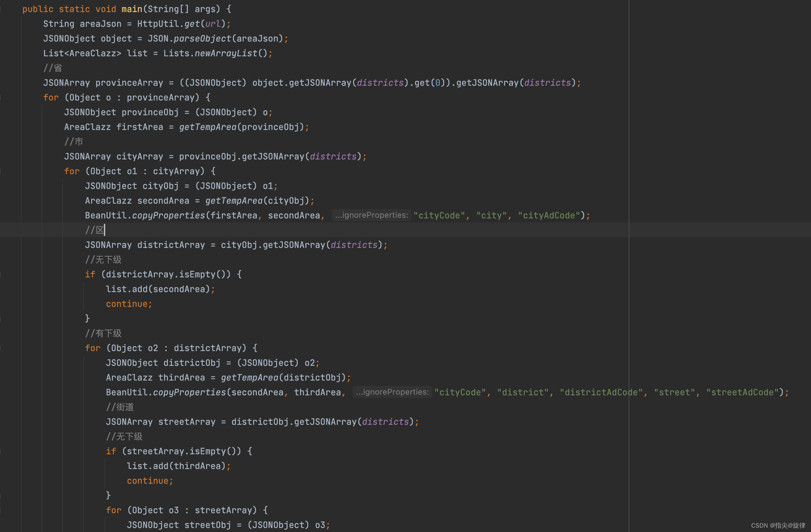Click the second ignoreProperties inlay hint

[392, 392]
